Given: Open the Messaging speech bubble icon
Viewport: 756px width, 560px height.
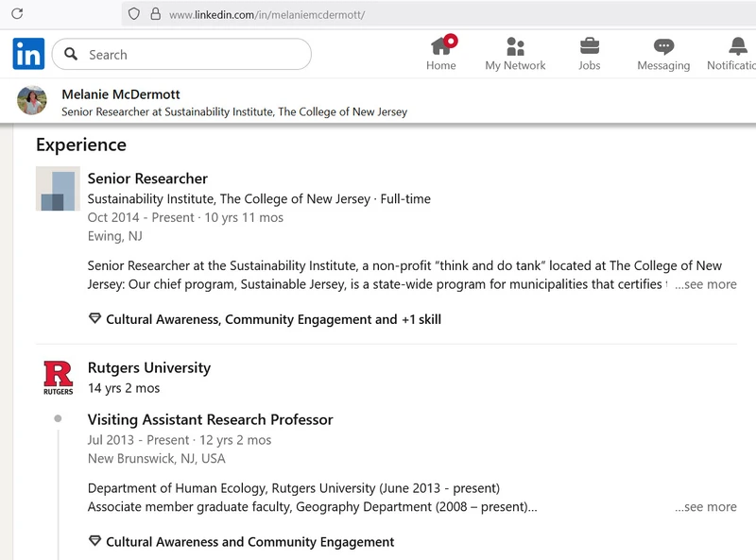Looking at the screenshot, I should tap(663, 46).
